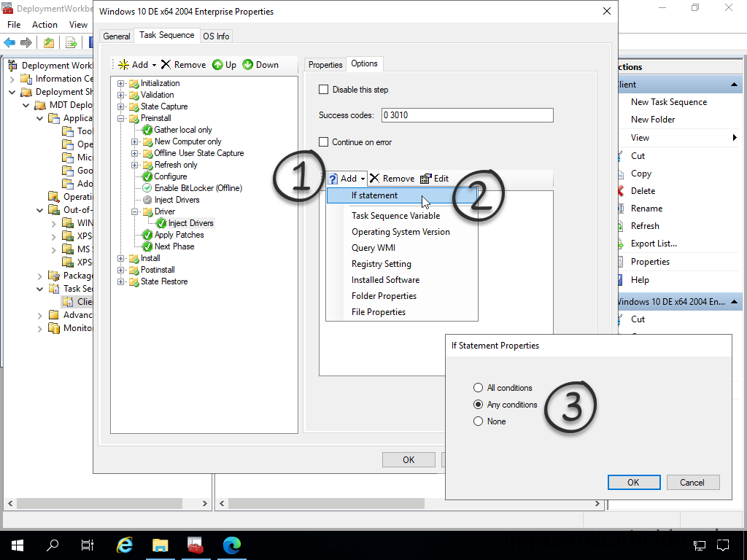Image resolution: width=747 pixels, height=560 pixels.
Task: Expand the Initialization group
Action: 120,83
